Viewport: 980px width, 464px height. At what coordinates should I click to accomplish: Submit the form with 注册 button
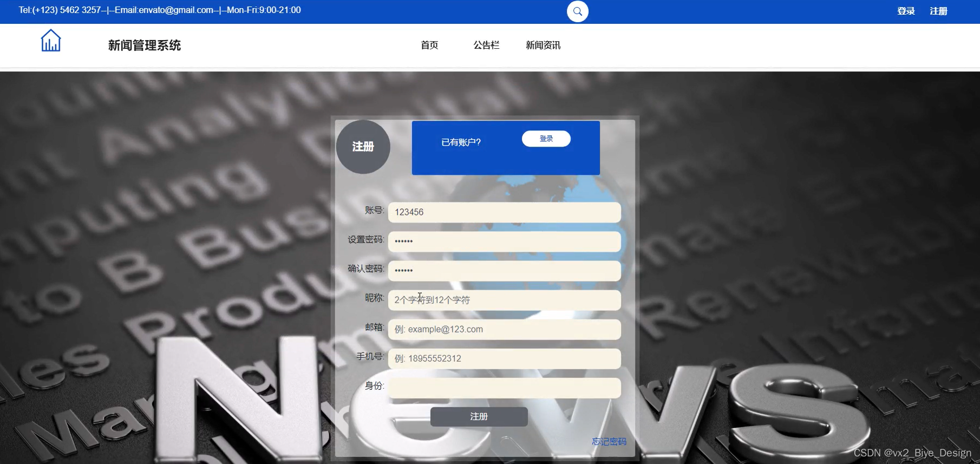(479, 417)
